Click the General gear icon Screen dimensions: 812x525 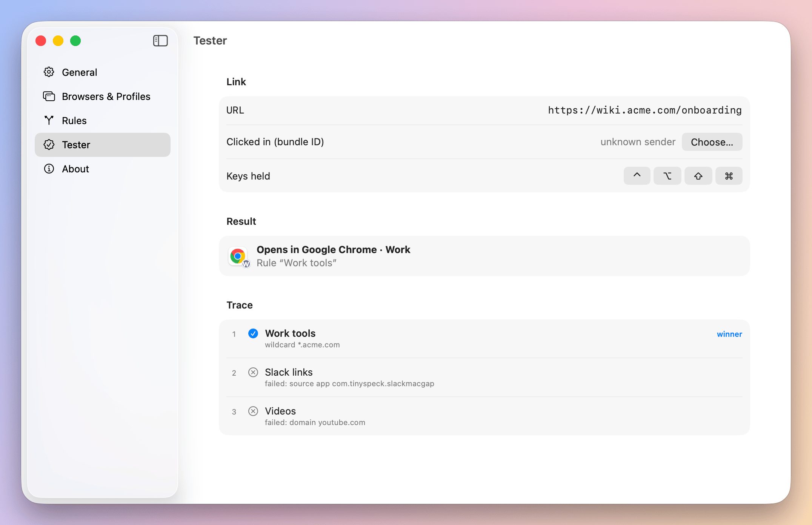(49, 72)
